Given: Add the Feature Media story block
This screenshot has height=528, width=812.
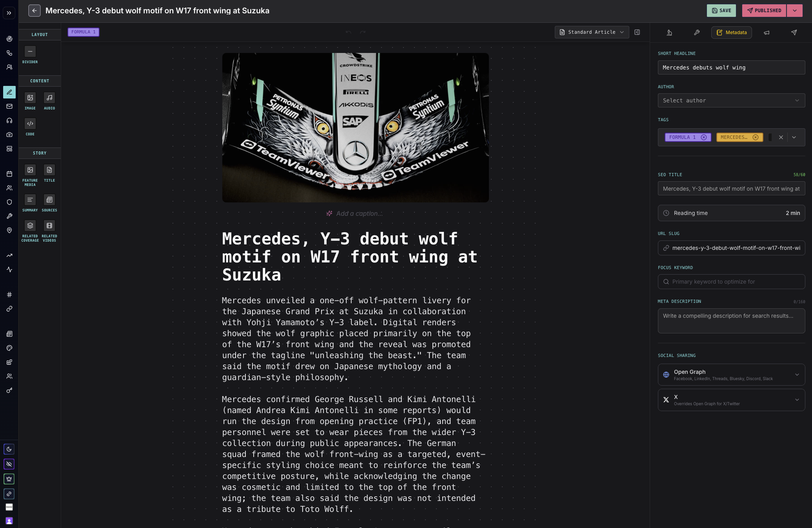Looking at the screenshot, I should pos(30,170).
